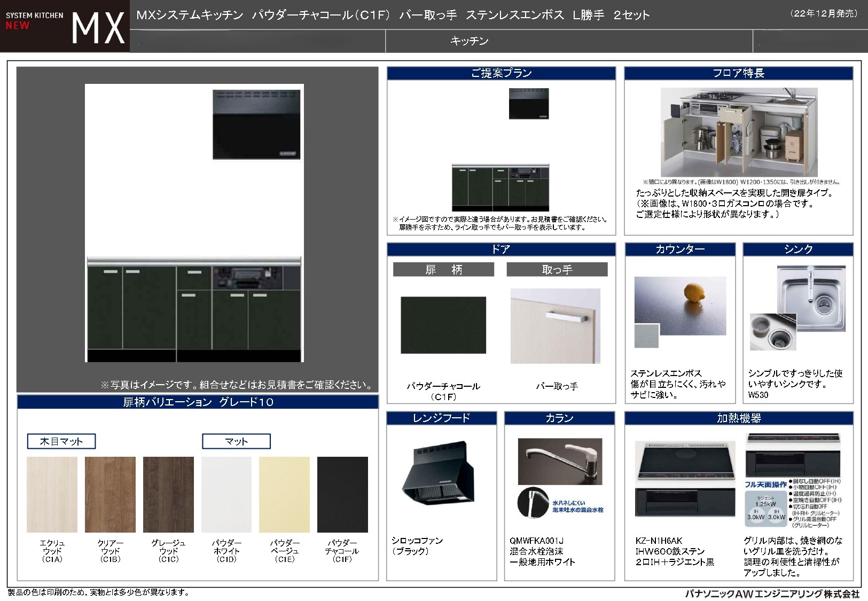
Task: Click the SYSTEM KITCHEN NEW label
Action: [x=34, y=20]
